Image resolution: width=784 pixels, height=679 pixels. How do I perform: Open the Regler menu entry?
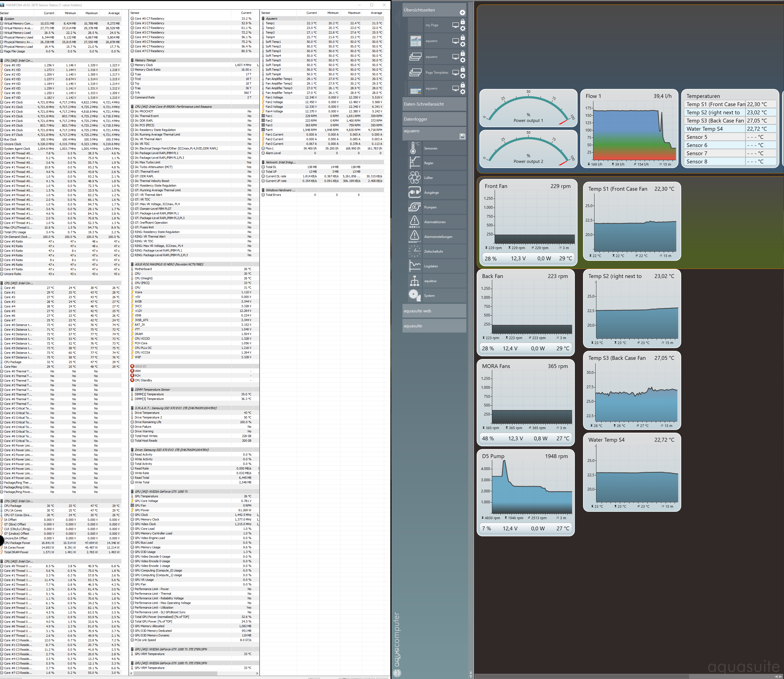tap(429, 163)
